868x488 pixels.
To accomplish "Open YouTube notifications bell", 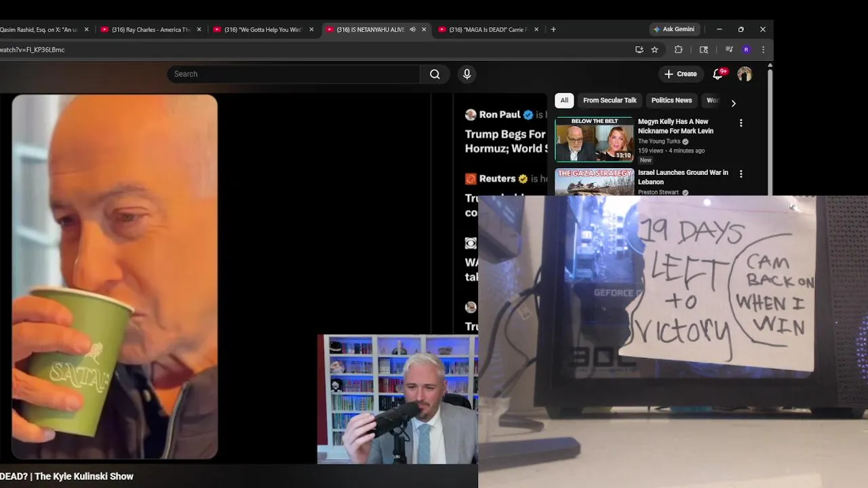I will tap(718, 74).
